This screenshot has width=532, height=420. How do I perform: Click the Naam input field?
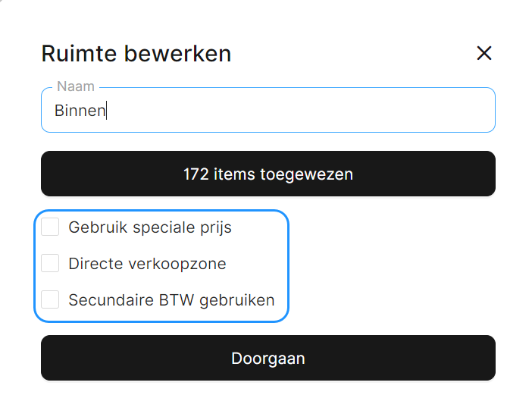(x=268, y=111)
